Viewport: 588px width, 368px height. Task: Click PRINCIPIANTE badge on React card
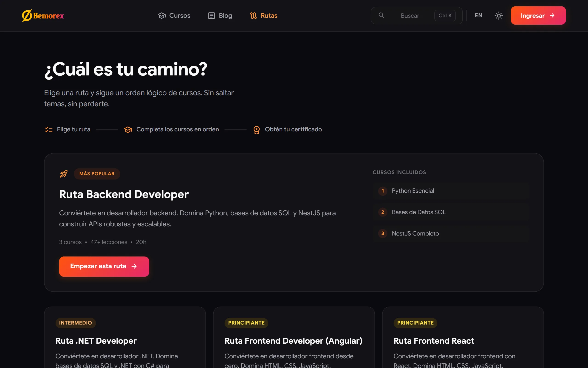pos(415,323)
